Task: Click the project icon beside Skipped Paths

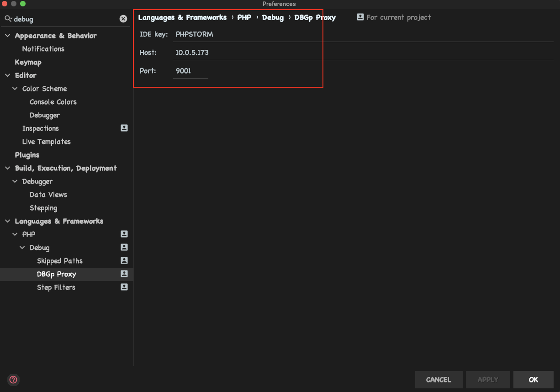Action: pos(124,260)
